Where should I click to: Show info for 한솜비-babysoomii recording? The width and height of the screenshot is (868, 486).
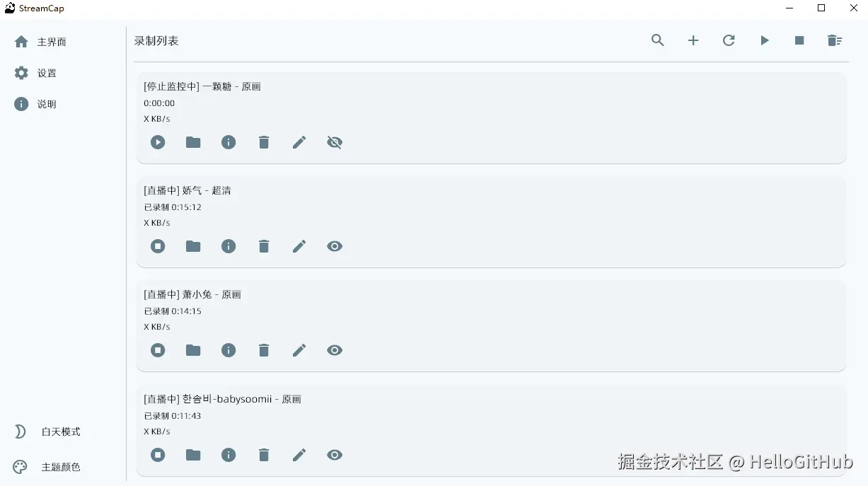pos(228,455)
